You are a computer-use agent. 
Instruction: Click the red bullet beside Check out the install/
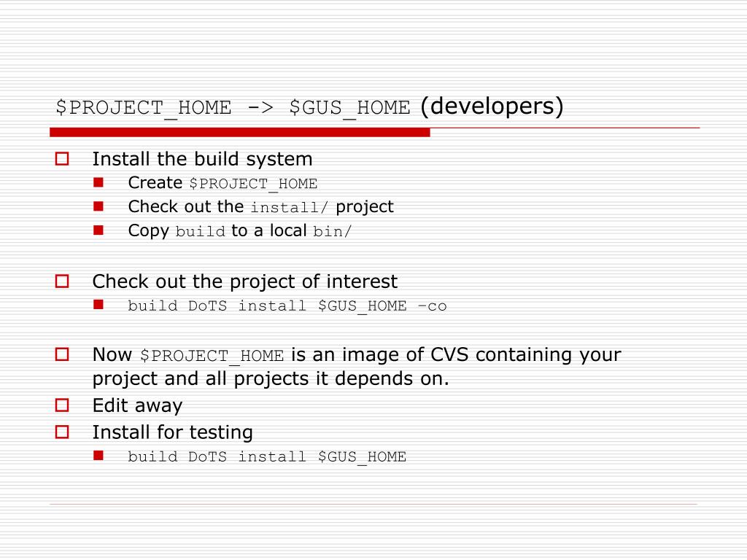(98, 206)
